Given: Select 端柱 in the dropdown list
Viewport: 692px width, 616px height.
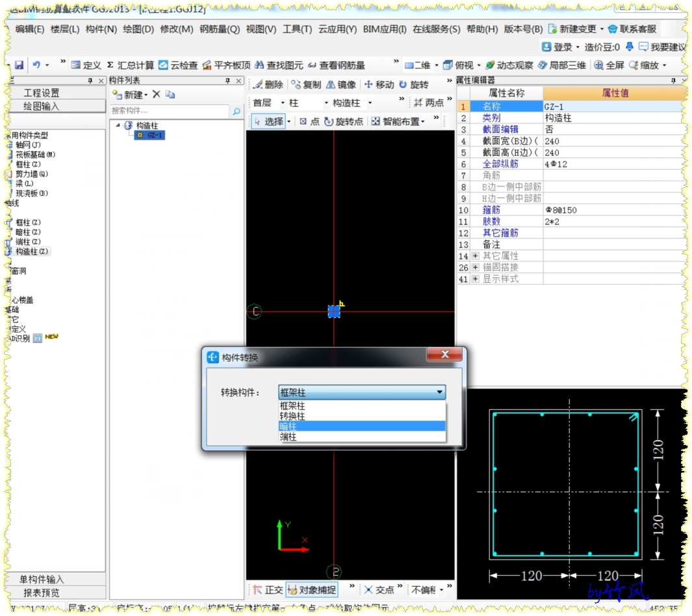Looking at the screenshot, I should [x=362, y=437].
